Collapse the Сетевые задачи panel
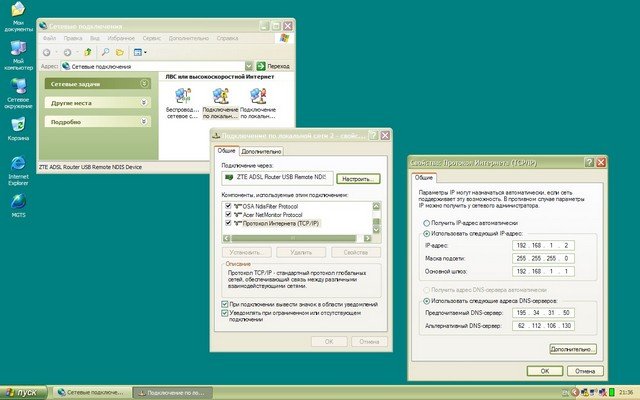Image resolution: width=640 pixels, height=400 pixels. (145, 84)
